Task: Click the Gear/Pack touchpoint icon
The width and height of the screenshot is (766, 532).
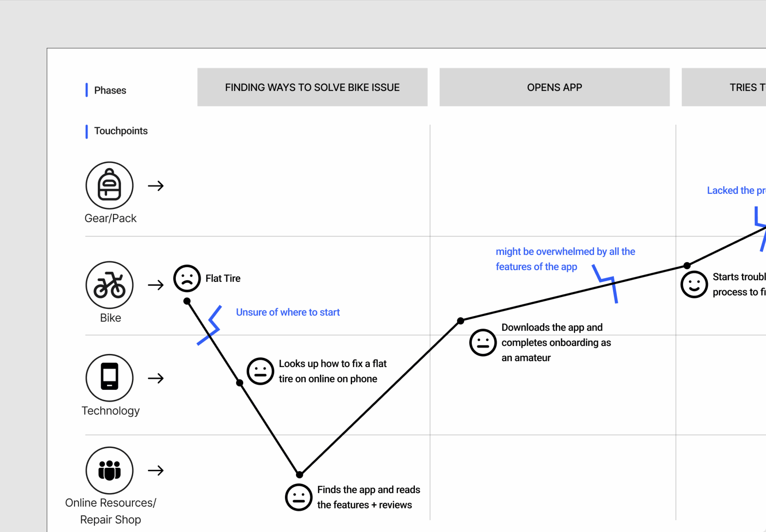Action: tap(109, 186)
